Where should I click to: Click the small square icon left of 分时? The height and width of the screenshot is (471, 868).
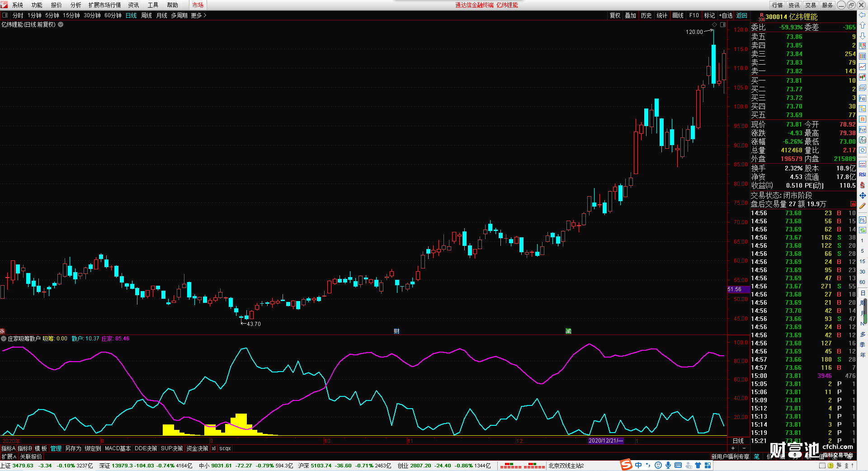coord(5,15)
